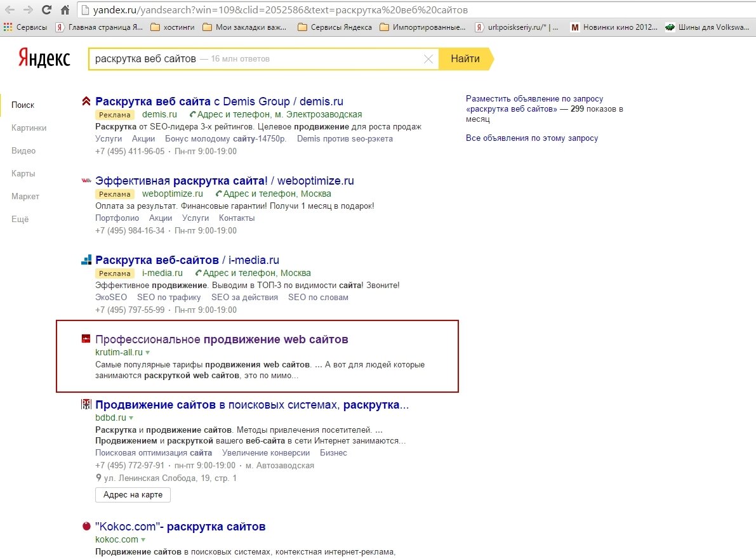Screen dimensions: 756x559
Task: Open Бизнес sitelink under bdbd.ru
Action: point(333,453)
